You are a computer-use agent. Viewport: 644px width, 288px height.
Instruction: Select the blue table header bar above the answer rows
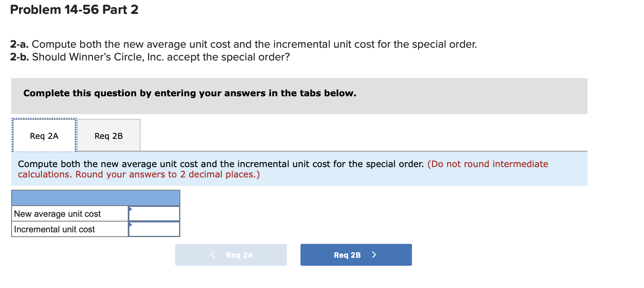tap(96, 198)
